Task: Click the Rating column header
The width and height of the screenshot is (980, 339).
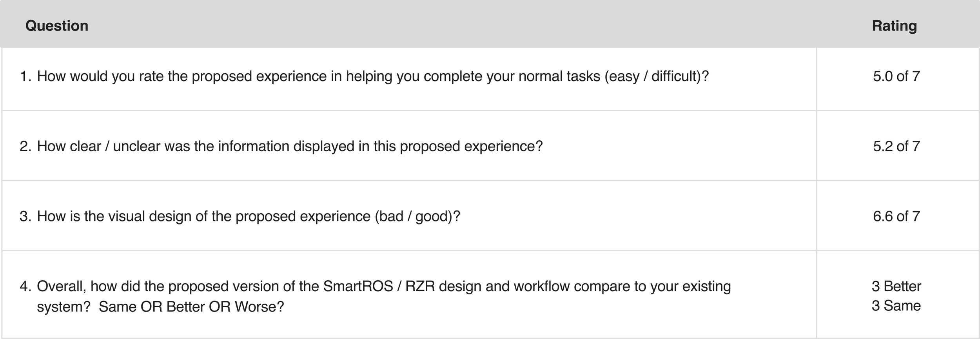Action: click(x=894, y=26)
